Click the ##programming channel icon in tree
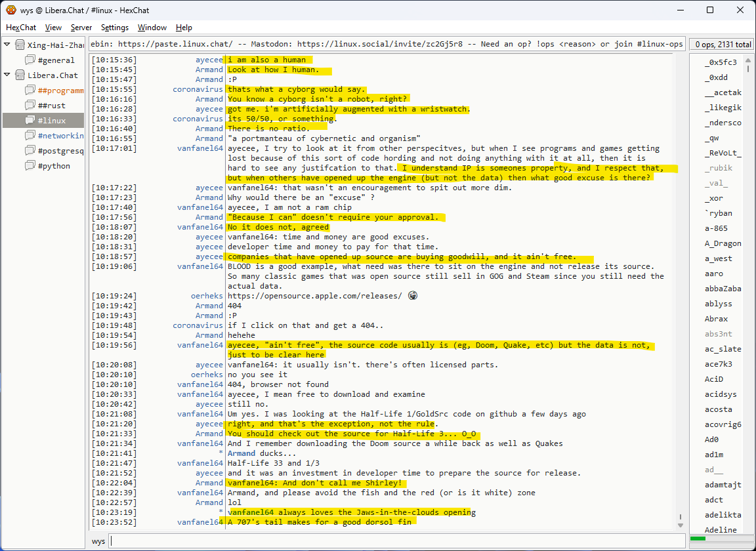The width and height of the screenshot is (756, 551). 30,91
